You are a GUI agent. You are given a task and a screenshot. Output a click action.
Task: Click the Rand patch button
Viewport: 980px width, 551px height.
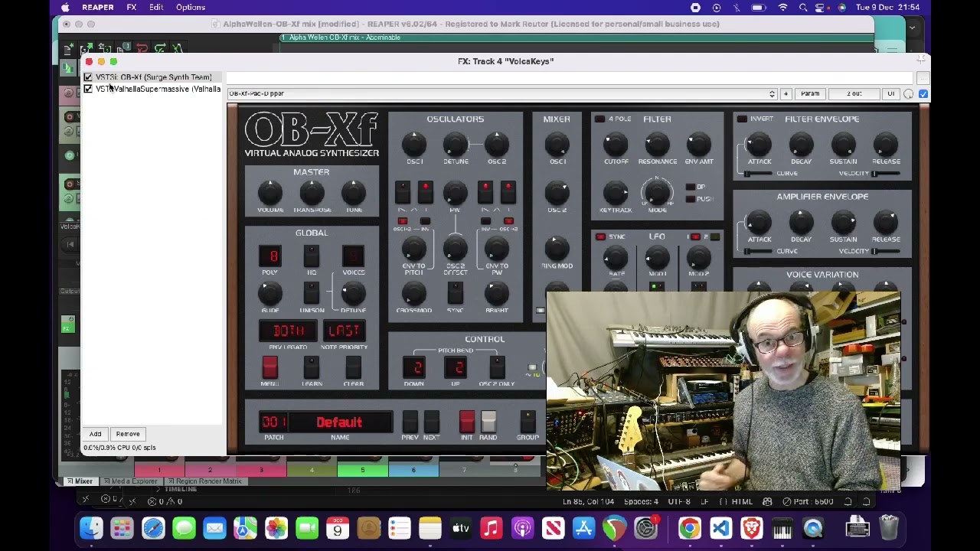tap(488, 421)
